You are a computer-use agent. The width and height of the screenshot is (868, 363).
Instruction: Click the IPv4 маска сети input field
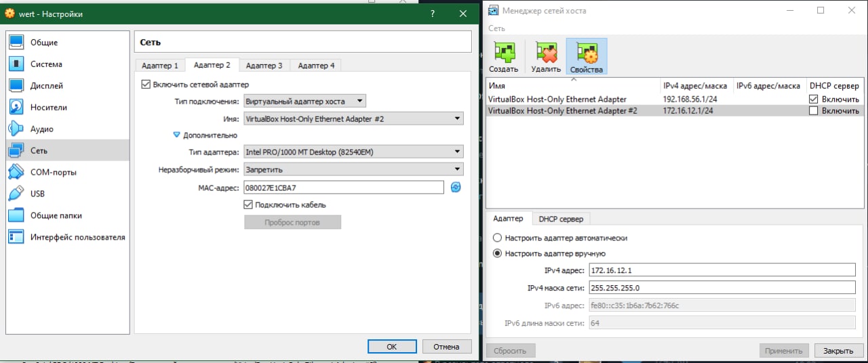click(x=722, y=288)
